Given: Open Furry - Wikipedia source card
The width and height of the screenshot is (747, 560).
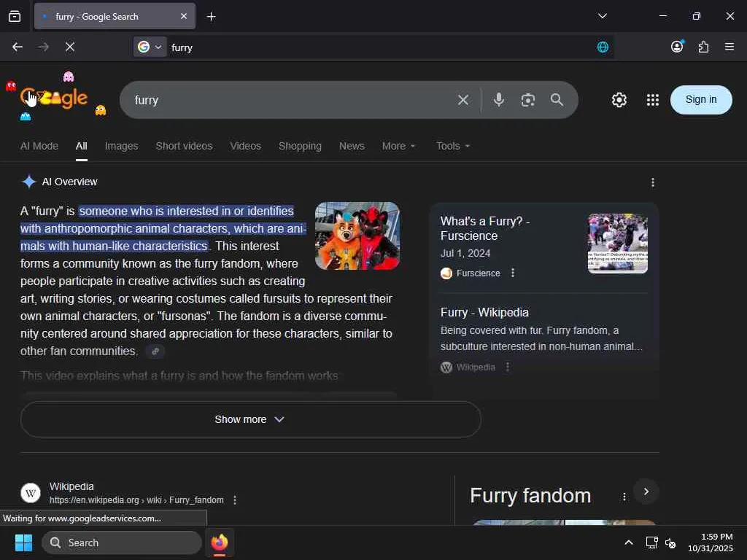Looking at the screenshot, I should tap(484, 312).
